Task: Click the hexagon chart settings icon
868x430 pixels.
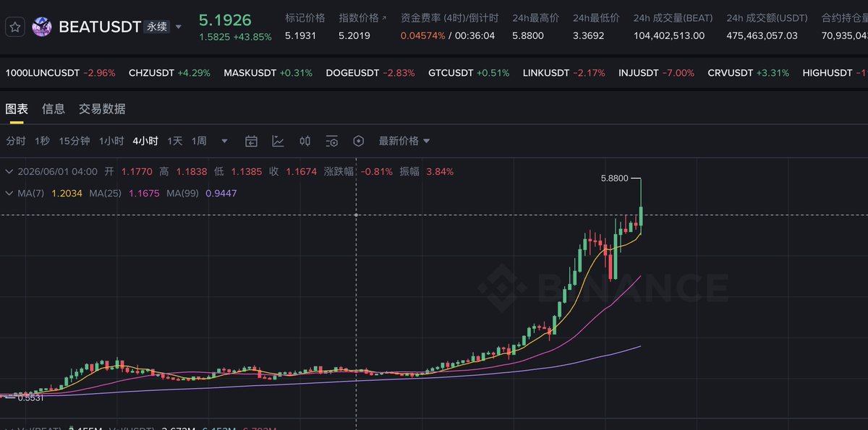Action: 358,141
